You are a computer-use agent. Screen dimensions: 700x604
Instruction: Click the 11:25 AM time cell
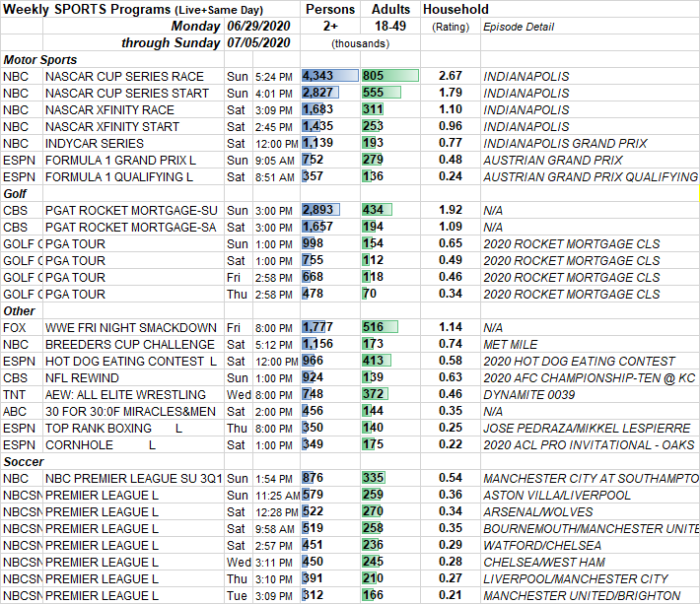pos(278,496)
